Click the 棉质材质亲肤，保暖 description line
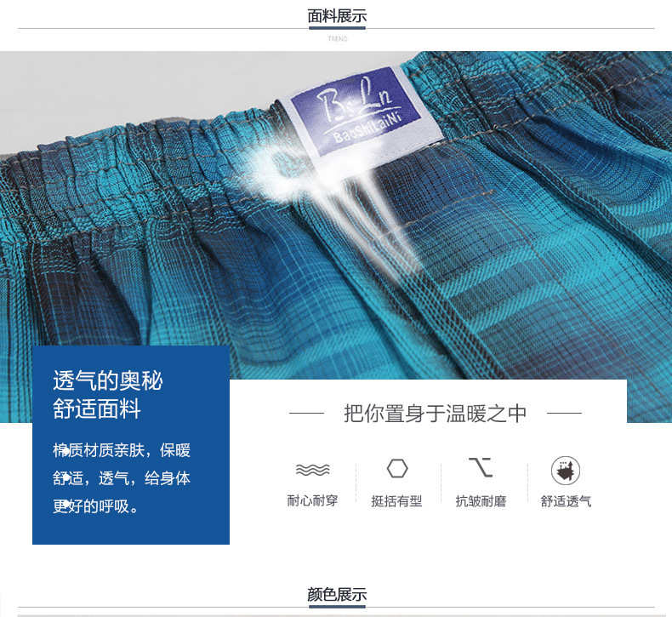Viewport: 672px width, 617px height. [x=122, y=450]
